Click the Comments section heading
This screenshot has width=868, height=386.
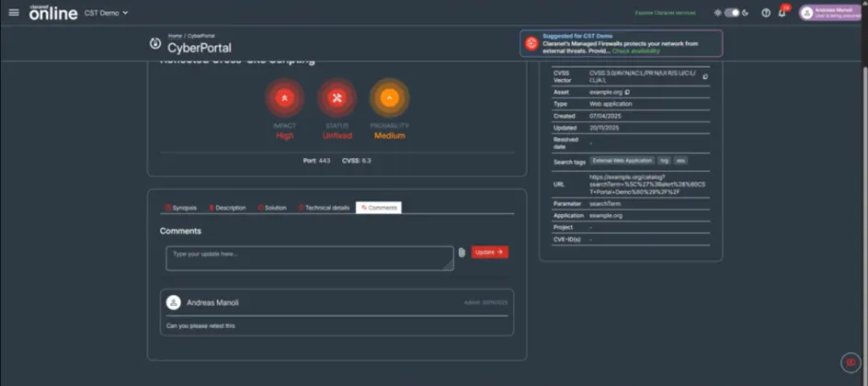(x=180, y=232)
